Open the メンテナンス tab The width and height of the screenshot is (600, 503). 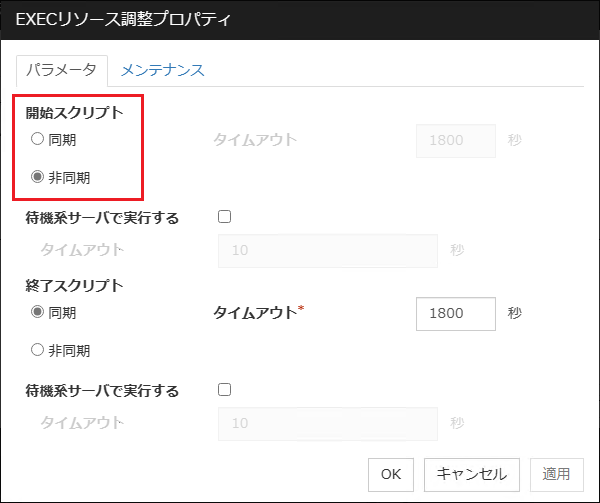pos(162,70)
